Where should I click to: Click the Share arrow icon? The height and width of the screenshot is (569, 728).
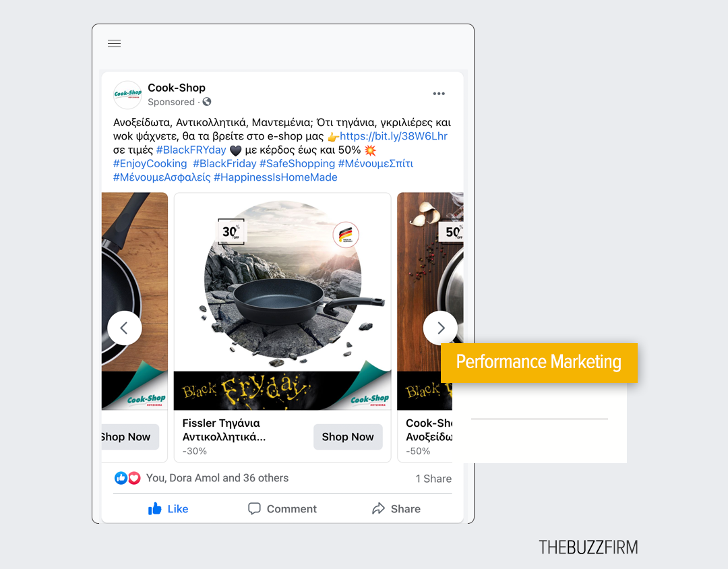click(378, 508)
